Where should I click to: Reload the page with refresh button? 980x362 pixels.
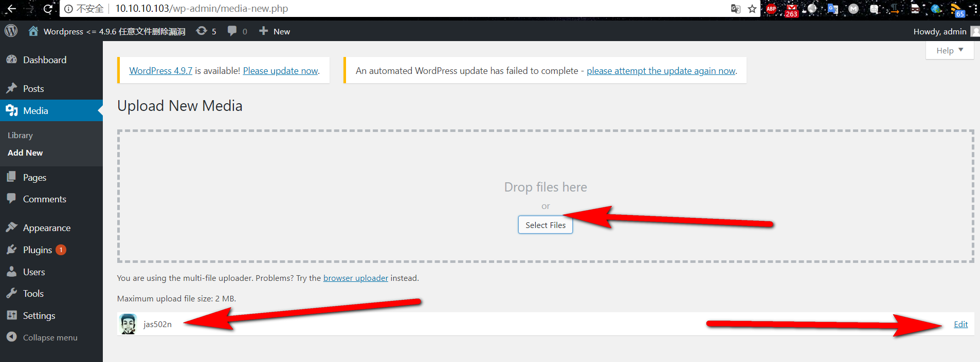pyautogui.click(x=48, y=9)
